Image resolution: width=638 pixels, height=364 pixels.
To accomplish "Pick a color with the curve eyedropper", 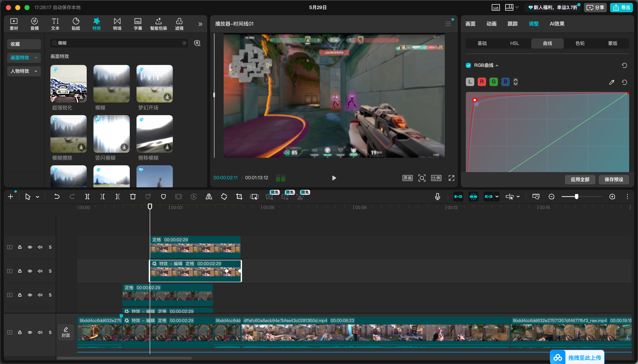I will tap(612, 82).
